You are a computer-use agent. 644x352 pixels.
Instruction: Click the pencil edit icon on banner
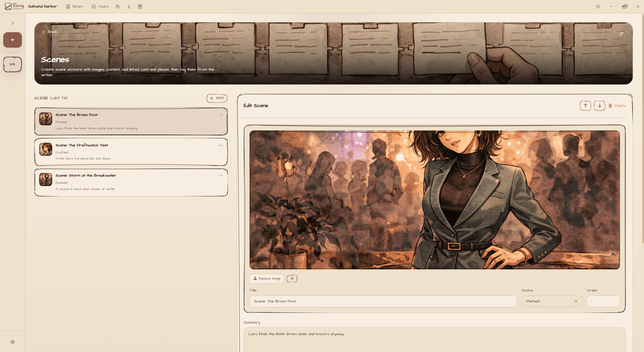(x=621, y=34)
